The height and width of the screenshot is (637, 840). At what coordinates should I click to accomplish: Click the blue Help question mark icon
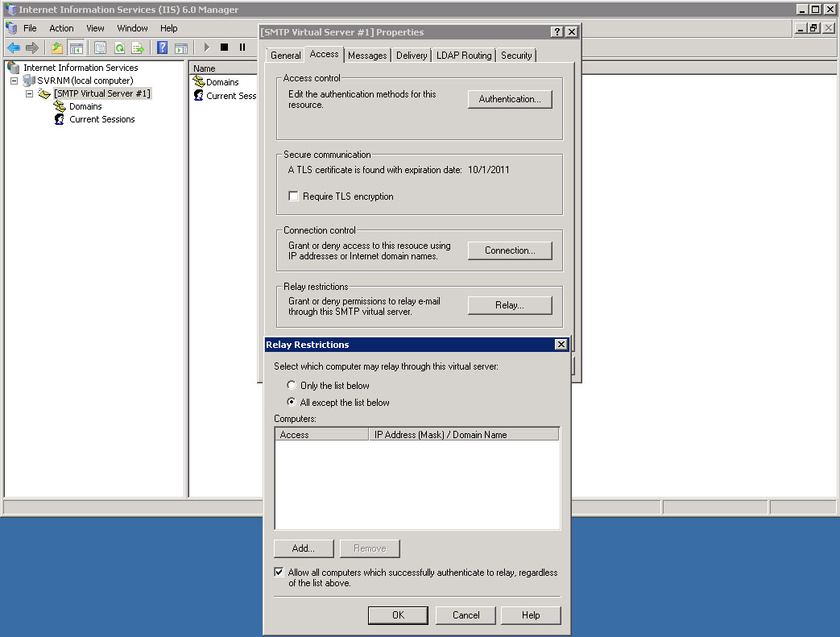tap(163, 48)
